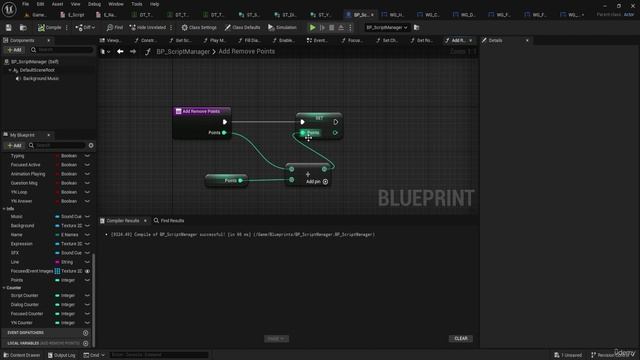Toggle Hide Unrelated nodes
Screen dimensions: 640x360
click(x=148, y=28)
